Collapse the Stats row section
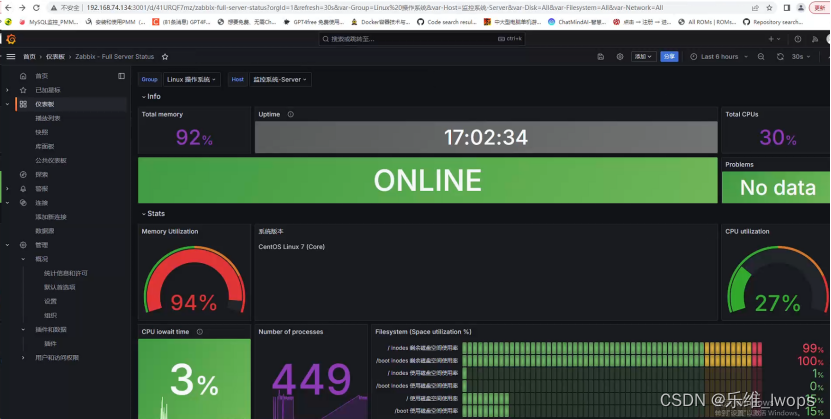 [x=153, y=213]
